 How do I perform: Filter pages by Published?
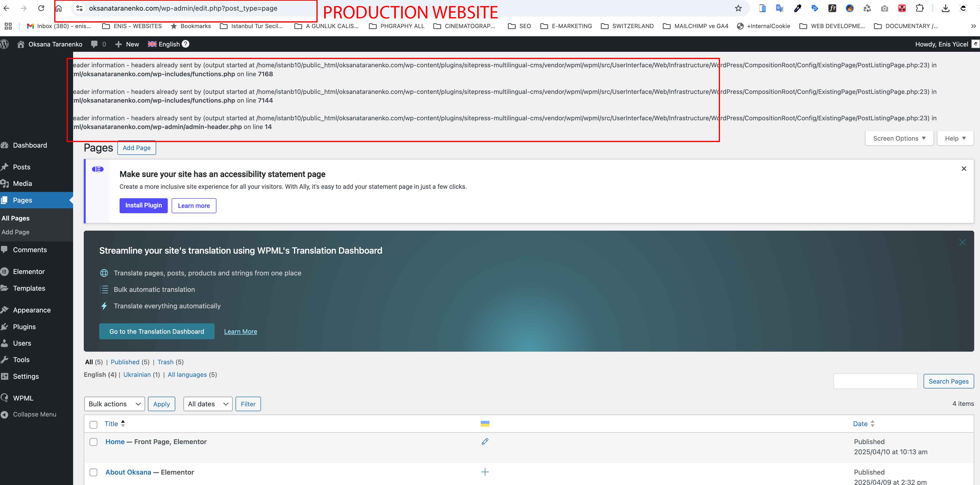[125, 362]
